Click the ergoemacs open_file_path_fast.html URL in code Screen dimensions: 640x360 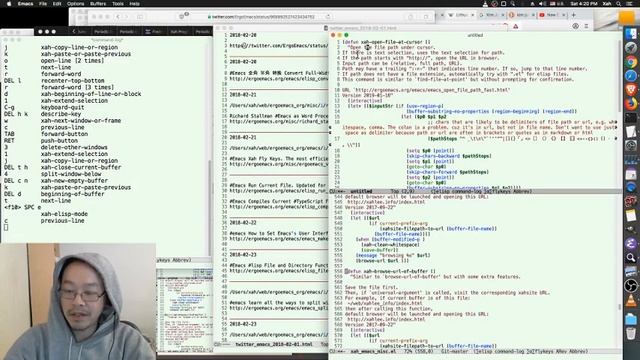pos(431,90)
